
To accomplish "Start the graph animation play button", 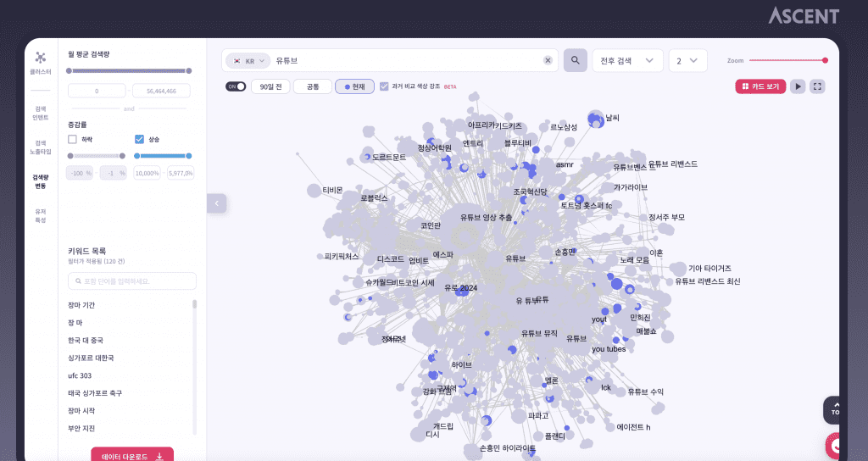I will [x=798, y=86].
